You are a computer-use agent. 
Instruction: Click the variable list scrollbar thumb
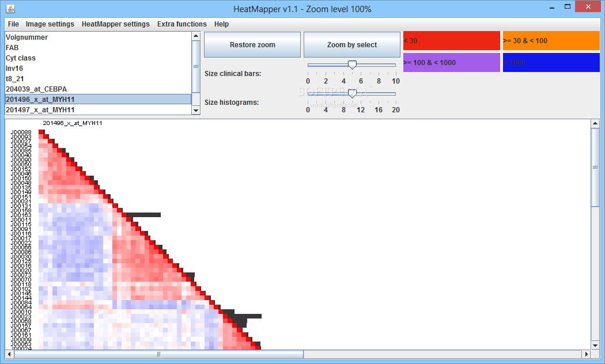click(196, 66)
